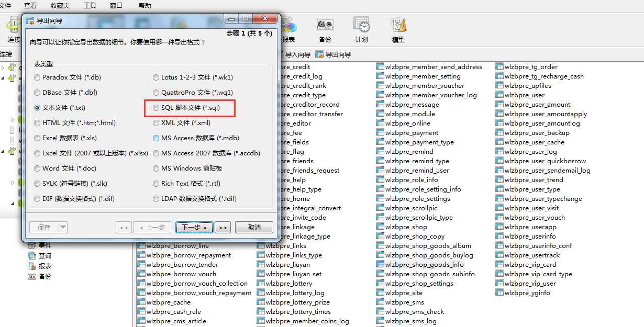Select 事件 events node in connection tree
644x327 pixels.
coord(40,245)
